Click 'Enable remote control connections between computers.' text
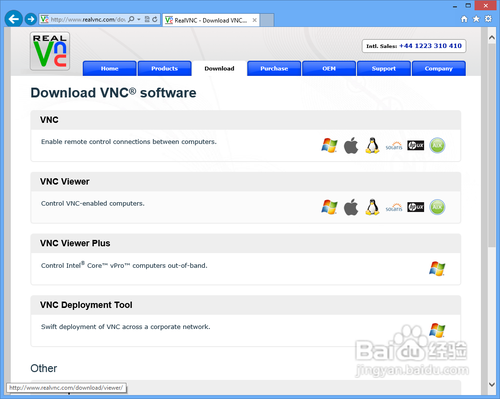500x399 pixels. tap(129, 142)
